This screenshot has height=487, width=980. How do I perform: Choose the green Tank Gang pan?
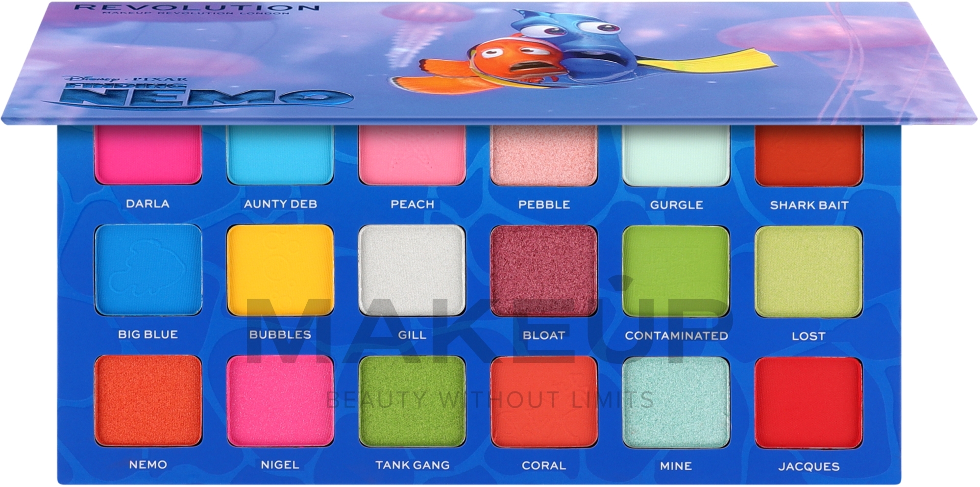point(412,402)
